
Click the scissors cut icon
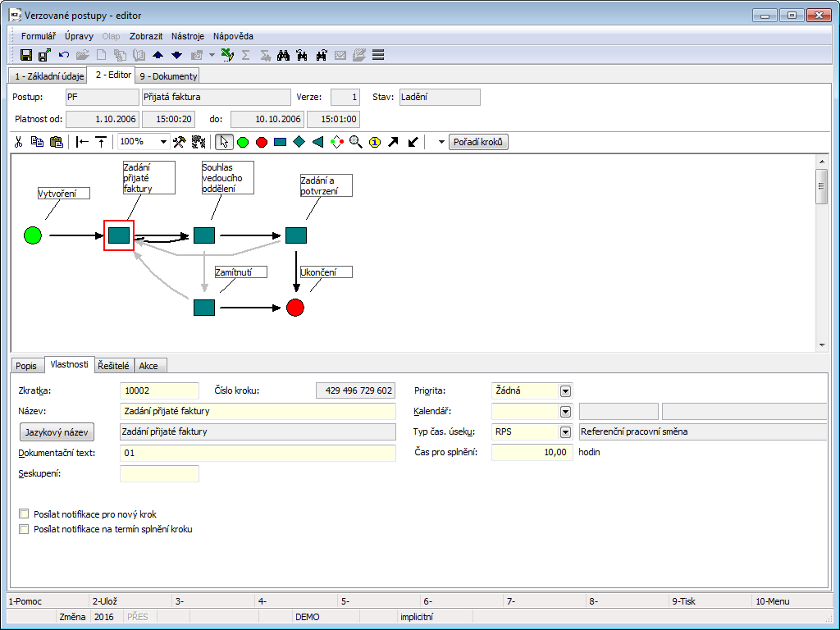(x=18, y=142)
